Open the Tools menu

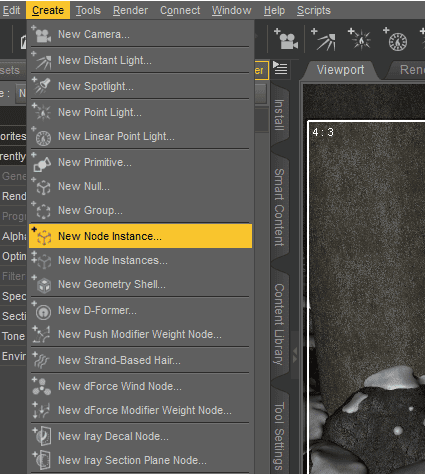tap(88, 10)
